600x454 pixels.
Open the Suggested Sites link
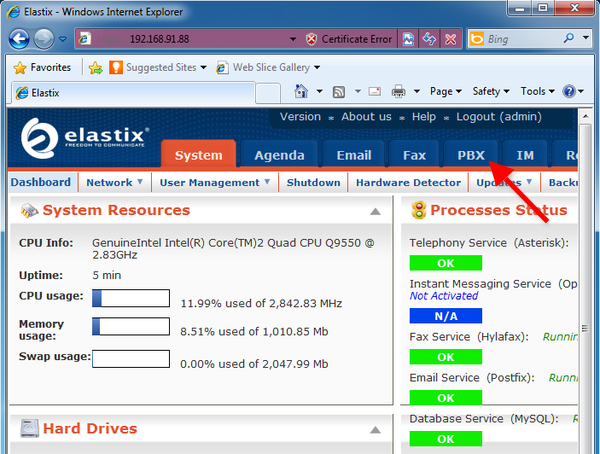[x=158, y=67]
